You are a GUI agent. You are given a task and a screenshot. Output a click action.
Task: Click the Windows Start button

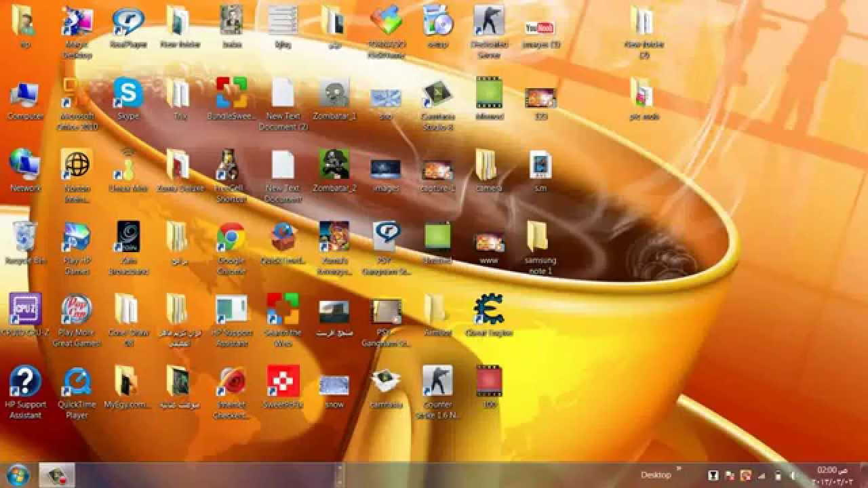(18, 474)
